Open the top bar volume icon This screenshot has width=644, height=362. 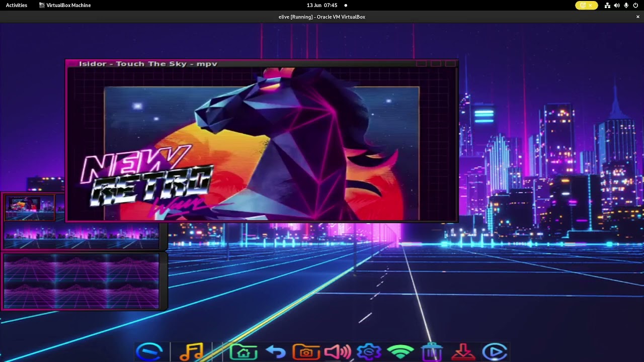[617, 5]
